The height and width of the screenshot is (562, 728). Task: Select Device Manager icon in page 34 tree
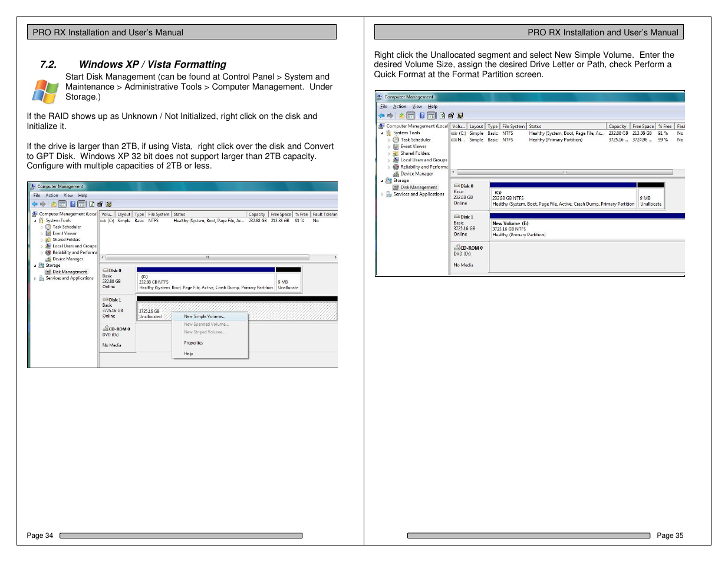[x=48, y=259]
